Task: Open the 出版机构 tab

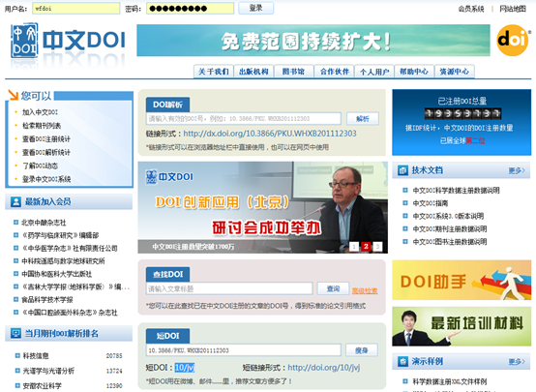Action: point(253,72)
